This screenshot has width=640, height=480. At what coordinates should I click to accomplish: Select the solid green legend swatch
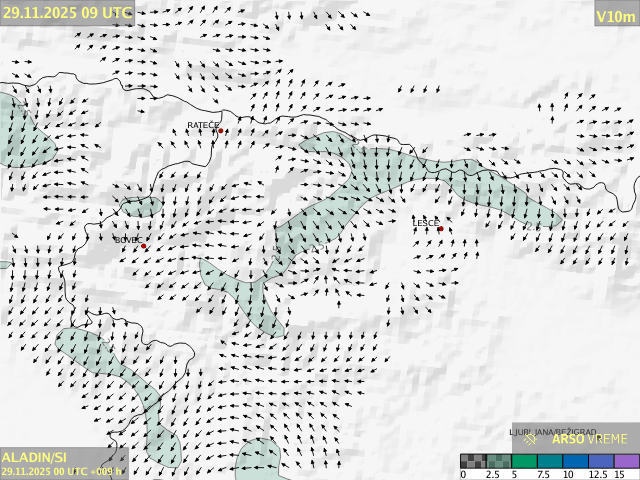tap(524, 461)
